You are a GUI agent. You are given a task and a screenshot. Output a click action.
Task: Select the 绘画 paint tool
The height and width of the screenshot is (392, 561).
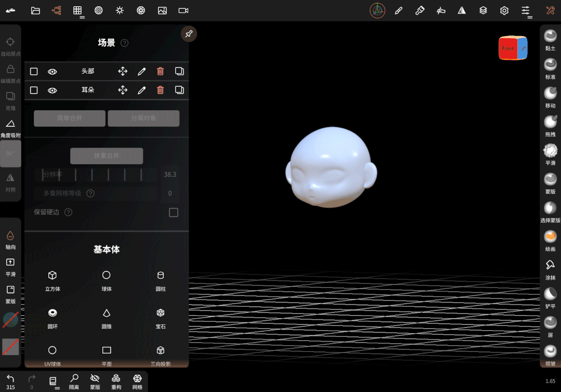pyautogui.click(x=550, y=240)
